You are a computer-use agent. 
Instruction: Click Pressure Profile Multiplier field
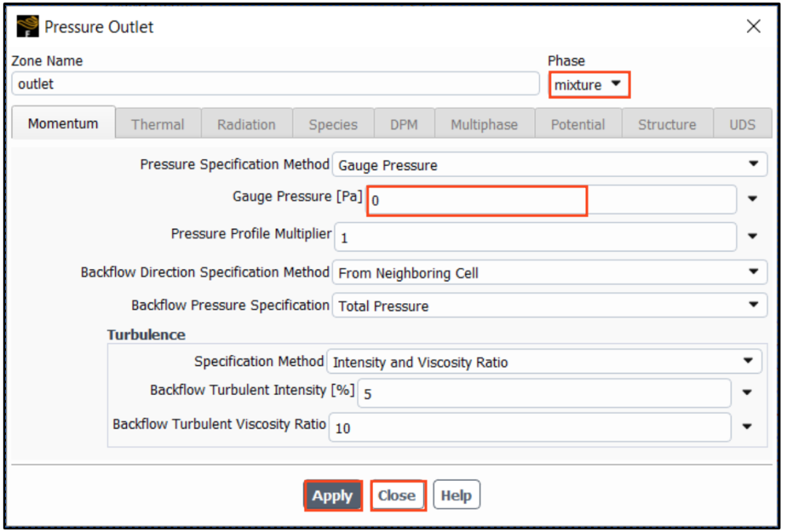click(x=535, y=237)
